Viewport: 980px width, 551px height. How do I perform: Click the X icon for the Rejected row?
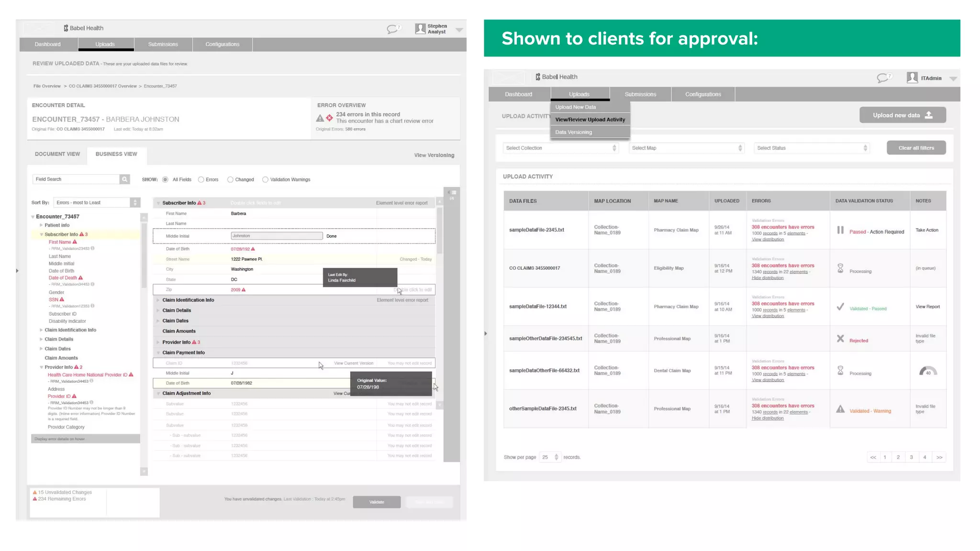click(x=840, y=339)
